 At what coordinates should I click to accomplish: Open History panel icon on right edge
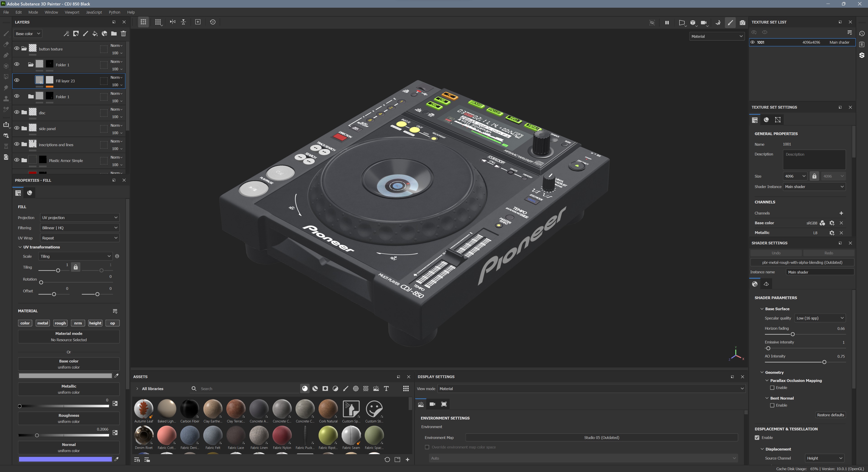(862, 33)
